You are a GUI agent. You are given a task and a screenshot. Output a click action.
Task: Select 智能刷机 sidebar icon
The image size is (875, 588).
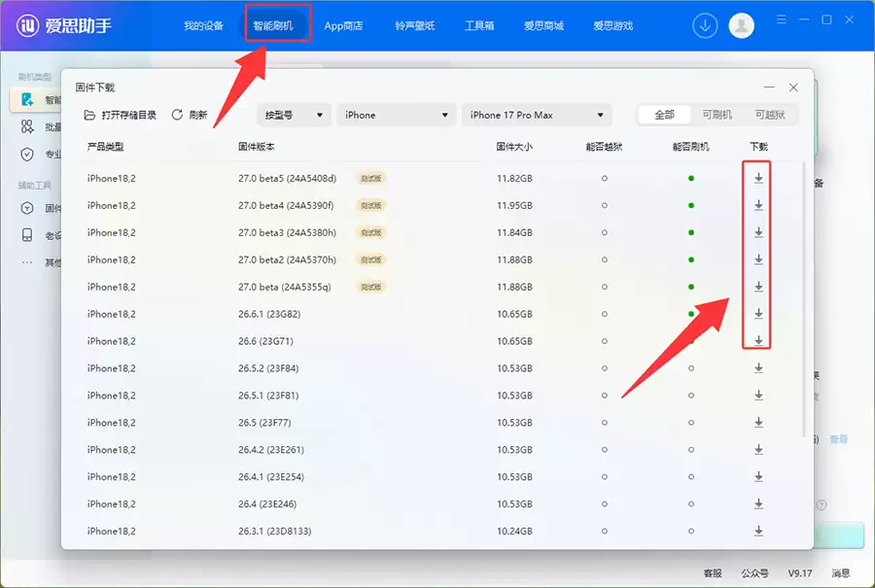(x=27, y=100)
